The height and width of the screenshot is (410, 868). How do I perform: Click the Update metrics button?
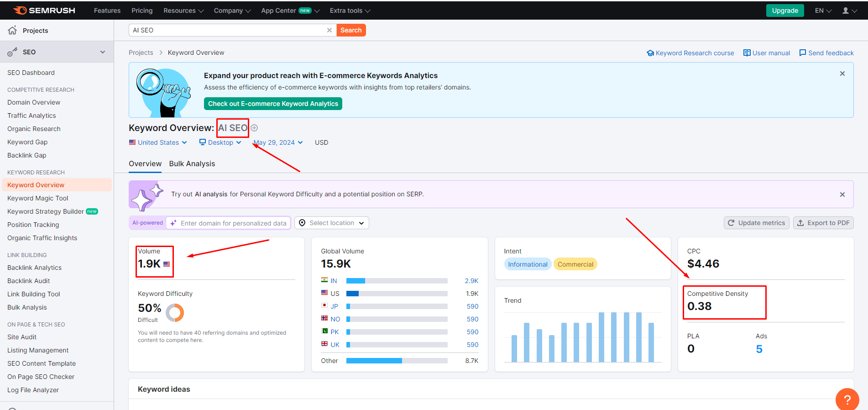[757, 223]
